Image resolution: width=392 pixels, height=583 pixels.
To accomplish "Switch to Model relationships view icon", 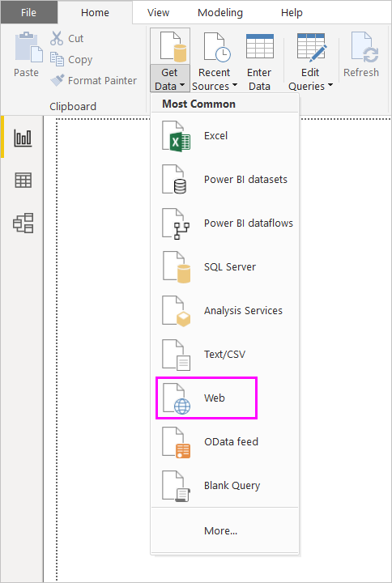I will click(23, 223).
